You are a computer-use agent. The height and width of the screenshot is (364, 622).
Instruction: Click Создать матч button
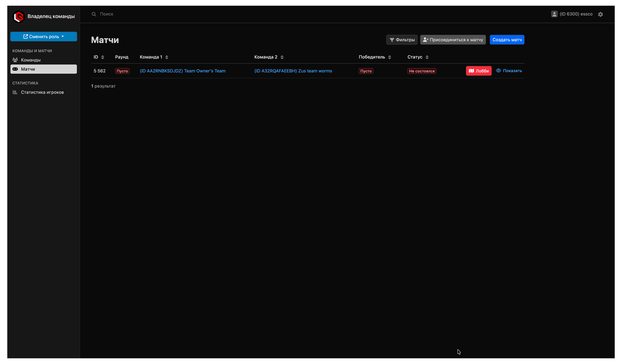[507, 40]
